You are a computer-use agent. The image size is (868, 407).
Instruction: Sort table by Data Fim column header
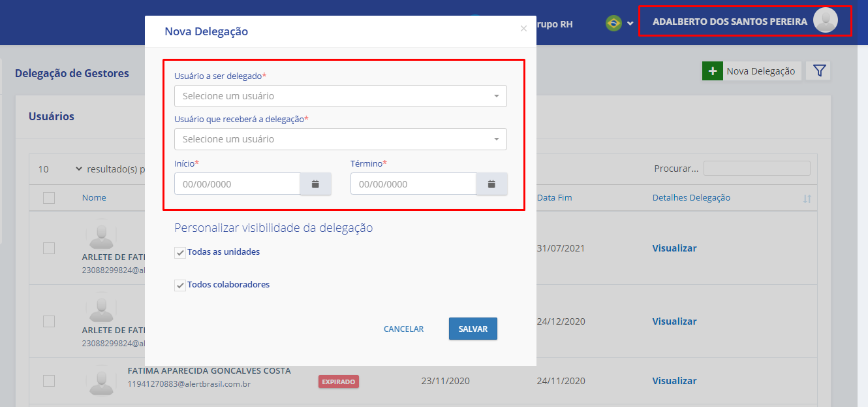coord(554,198)
